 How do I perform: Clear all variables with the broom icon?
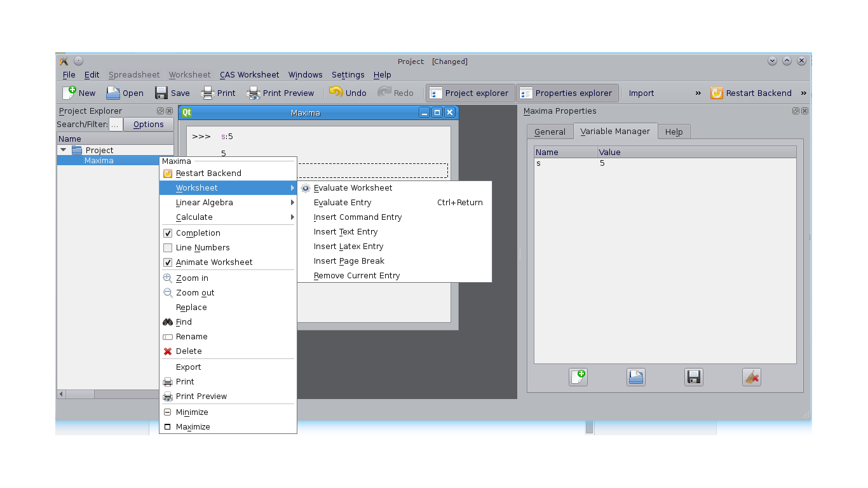pyautogui.click(x=752, y=377)
